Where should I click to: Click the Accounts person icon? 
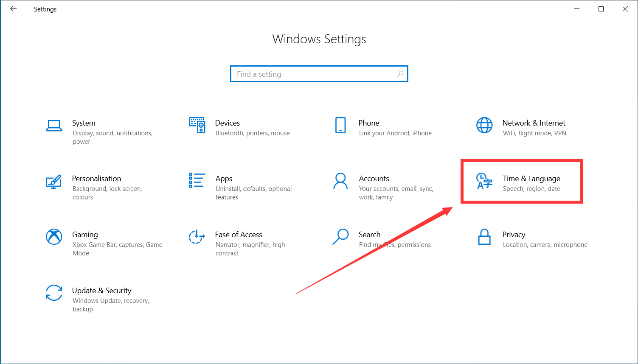[340, 181]
